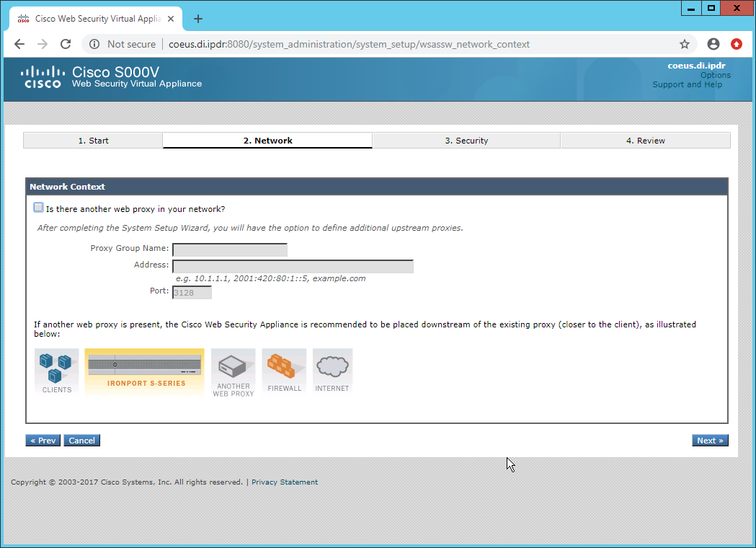The image size is (756, 548).
Task: Open the Options menu in the header
Action: 716,75
